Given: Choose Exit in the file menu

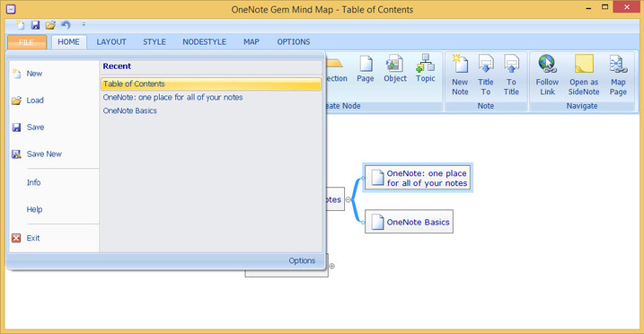Looking at the screenshot, I should pos(54,238).
